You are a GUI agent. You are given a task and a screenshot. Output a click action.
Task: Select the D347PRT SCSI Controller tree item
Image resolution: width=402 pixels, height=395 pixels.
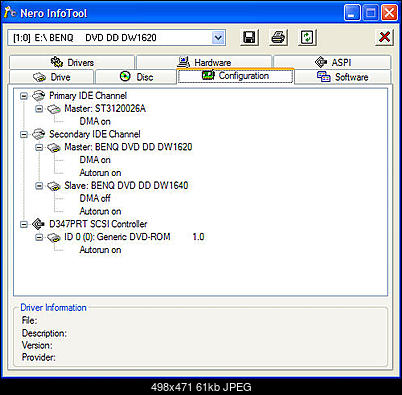(98, 224)
